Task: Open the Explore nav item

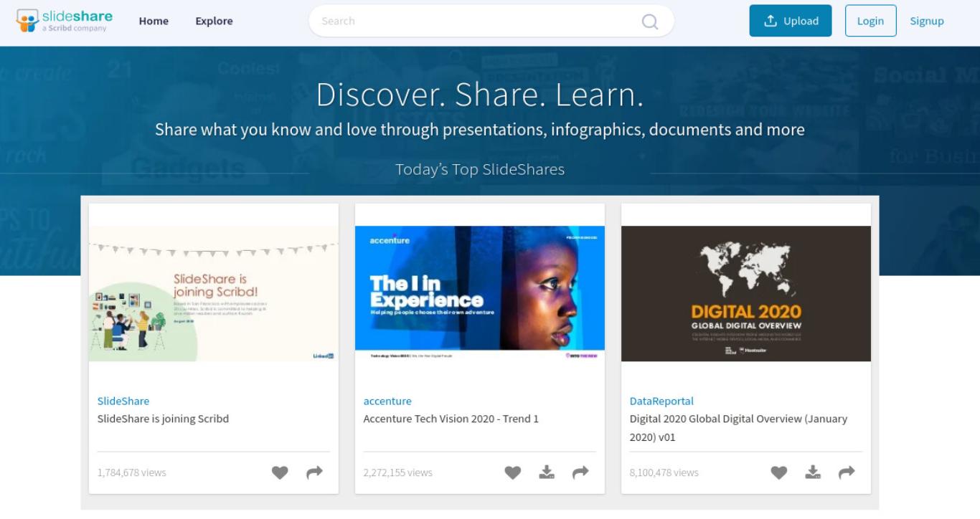Action: pyautogui.click(x=214, y=21)
